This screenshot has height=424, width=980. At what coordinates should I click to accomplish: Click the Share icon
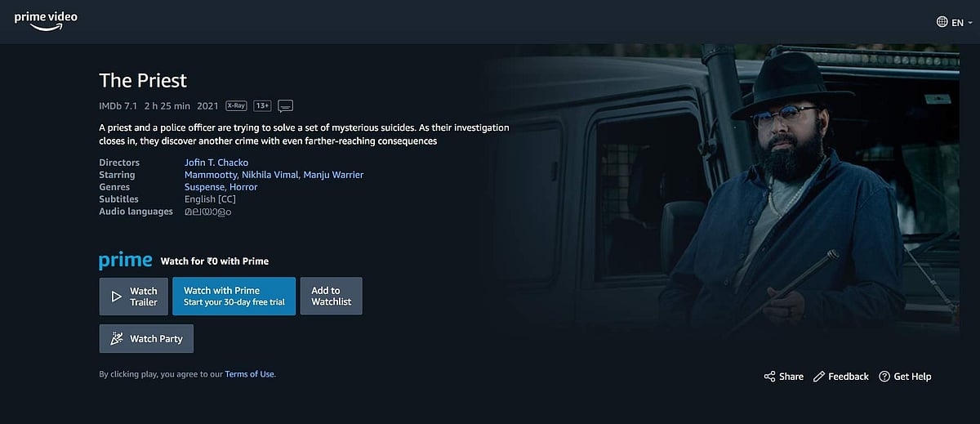click(x=769, y=377)
